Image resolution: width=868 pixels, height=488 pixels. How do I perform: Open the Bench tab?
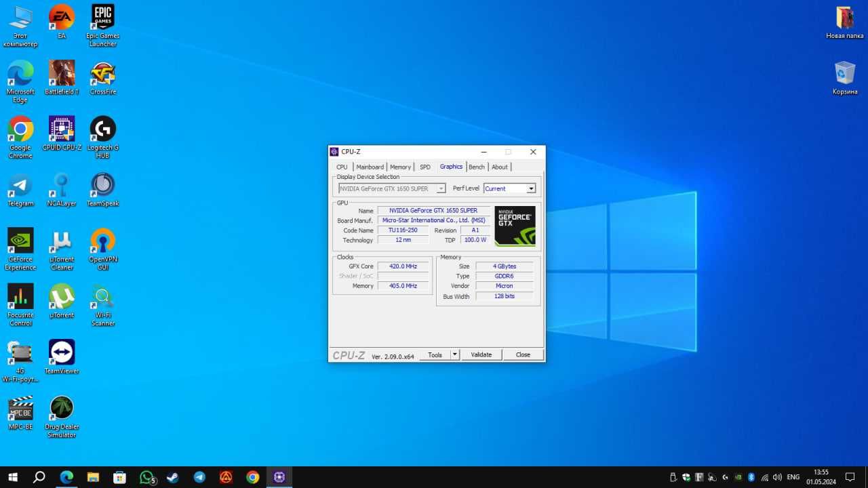[x=477, y=167]
